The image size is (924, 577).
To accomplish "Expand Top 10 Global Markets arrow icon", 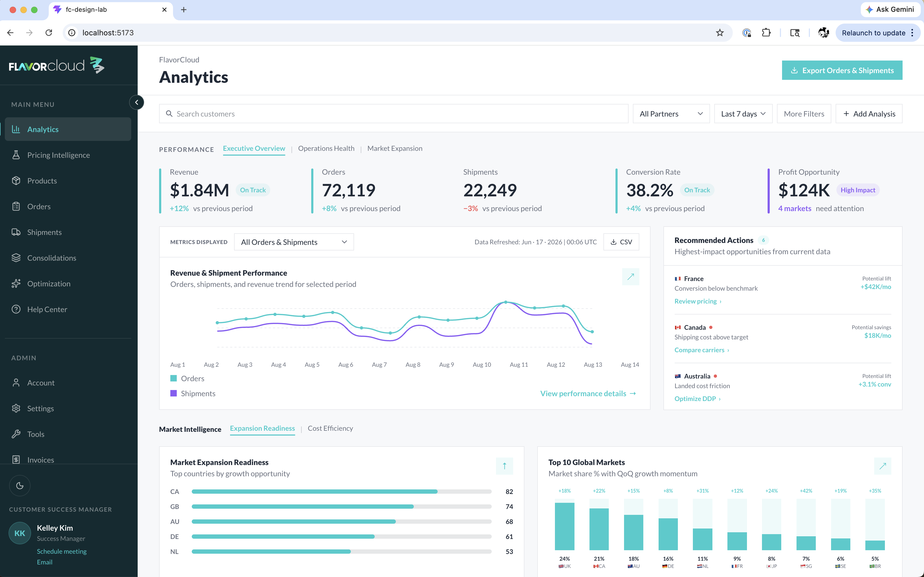I will [882, 466].
